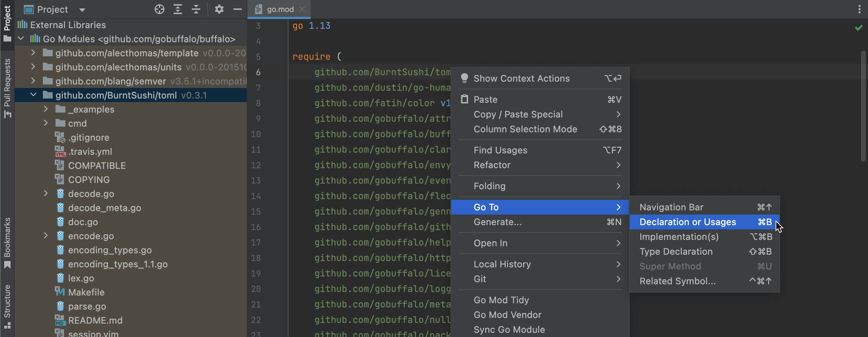Open the Bookmarks tool window

[7, 243]
